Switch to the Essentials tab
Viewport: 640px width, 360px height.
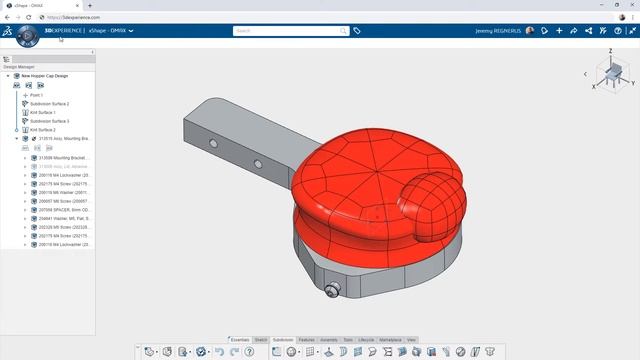tap(240, 340)
